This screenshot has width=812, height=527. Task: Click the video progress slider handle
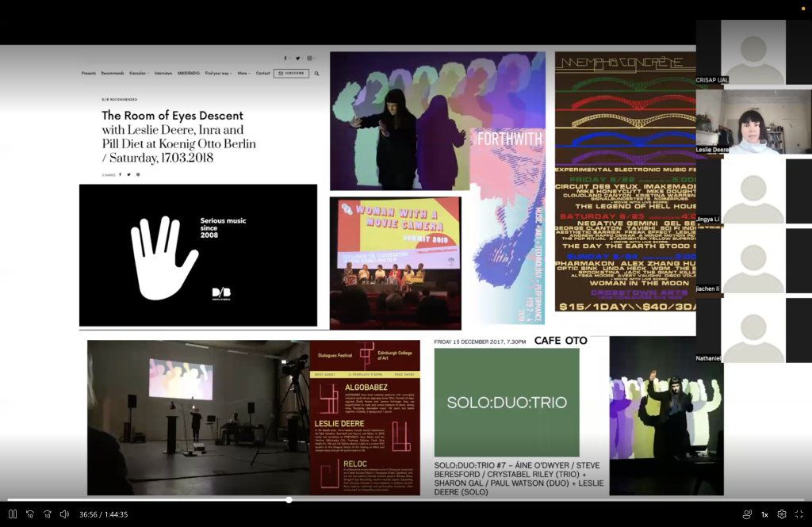[x=289, y=500]
